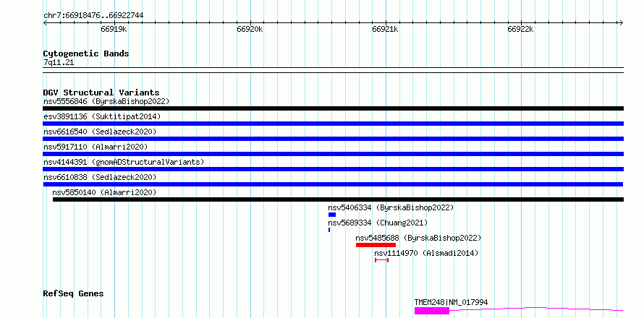Select the black bar under nsv5556846

coord(333,108)
